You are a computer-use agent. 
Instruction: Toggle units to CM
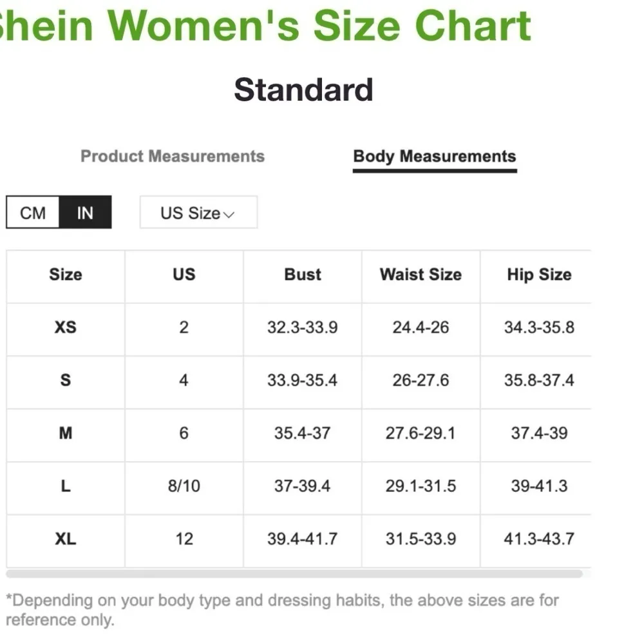pos(33,213)
